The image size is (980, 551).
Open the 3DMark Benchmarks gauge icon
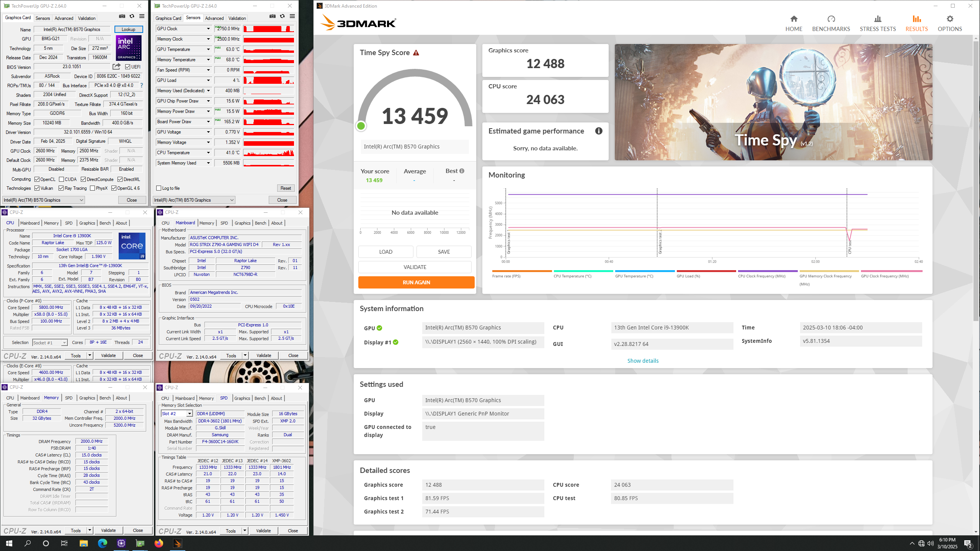pos(831,19)
